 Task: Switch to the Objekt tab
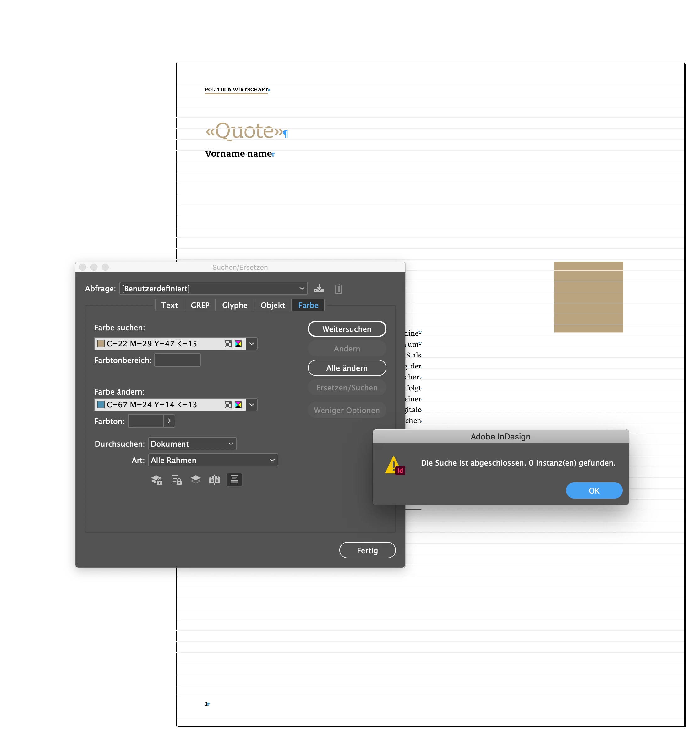pos(272,305)
